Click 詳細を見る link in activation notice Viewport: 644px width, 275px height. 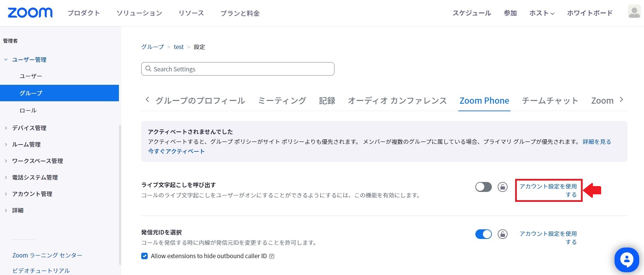click(x=597, y=142)
